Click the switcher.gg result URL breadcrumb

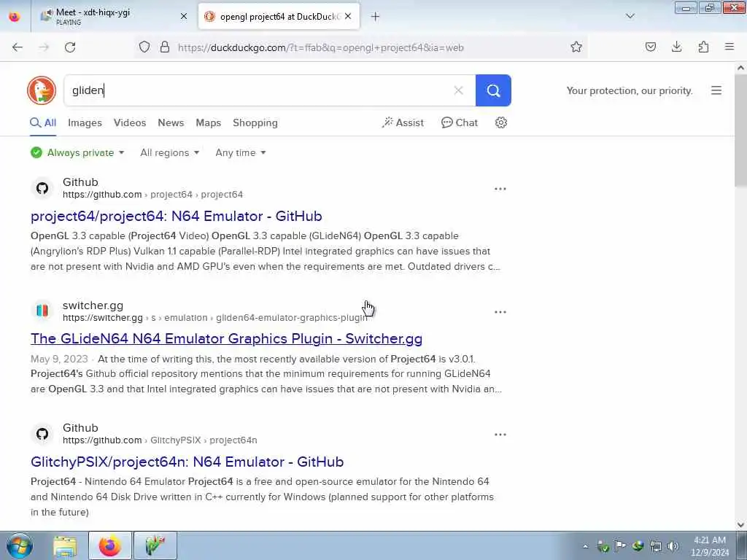215,318
